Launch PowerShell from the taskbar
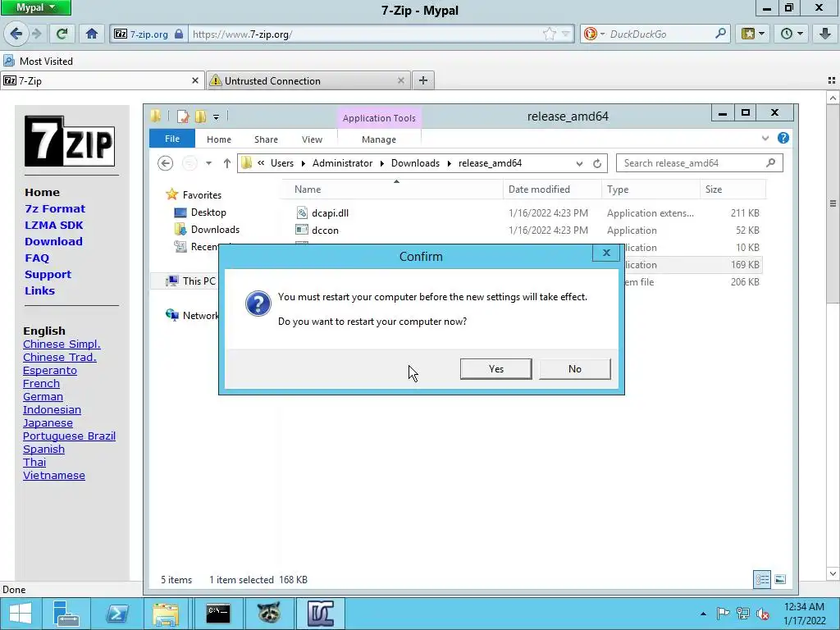Image resolution: width=840 pixels, height=630 pixels. pos(116,614)
